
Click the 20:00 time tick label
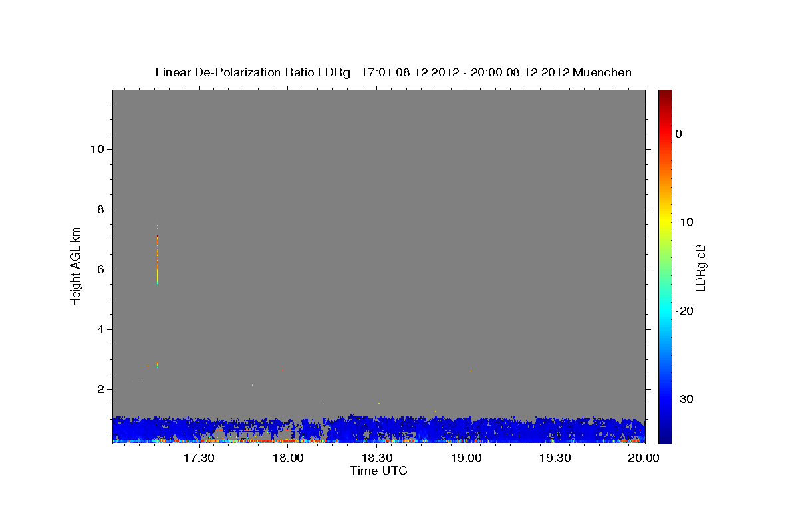644,458
